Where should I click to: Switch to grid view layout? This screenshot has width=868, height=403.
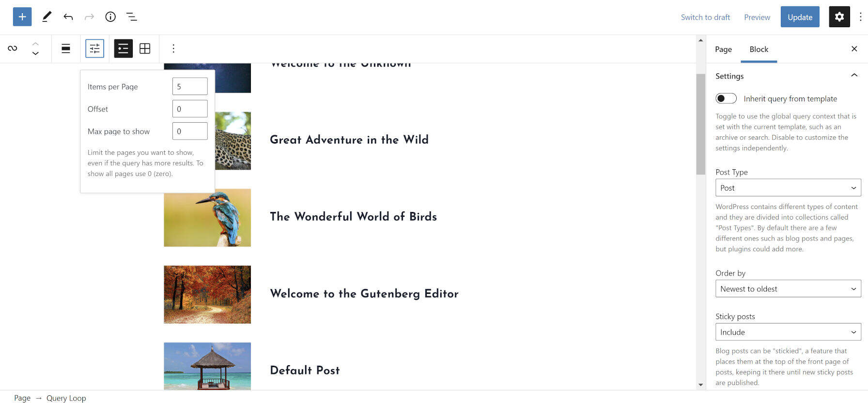145,48
